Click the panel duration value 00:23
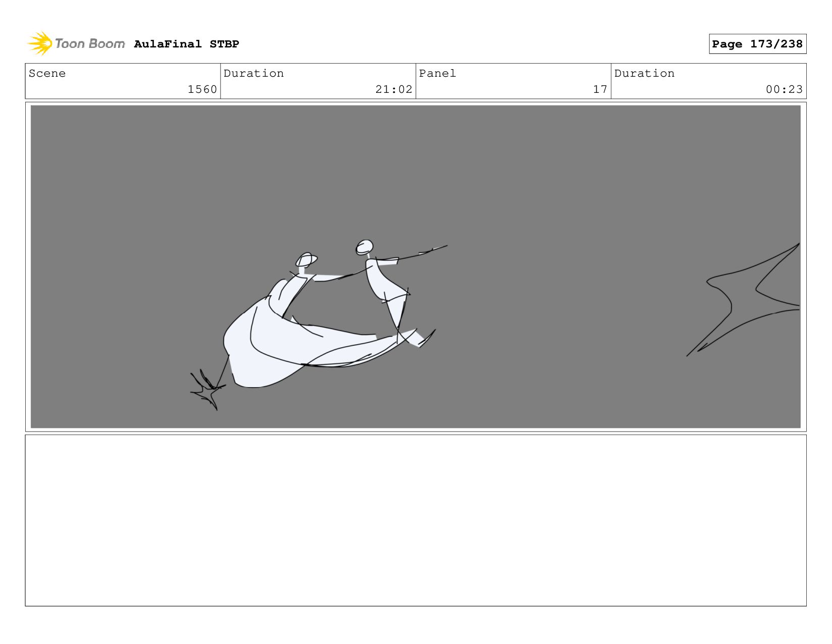The width and height of the screenshot is (832, 644). coord(784,89)
